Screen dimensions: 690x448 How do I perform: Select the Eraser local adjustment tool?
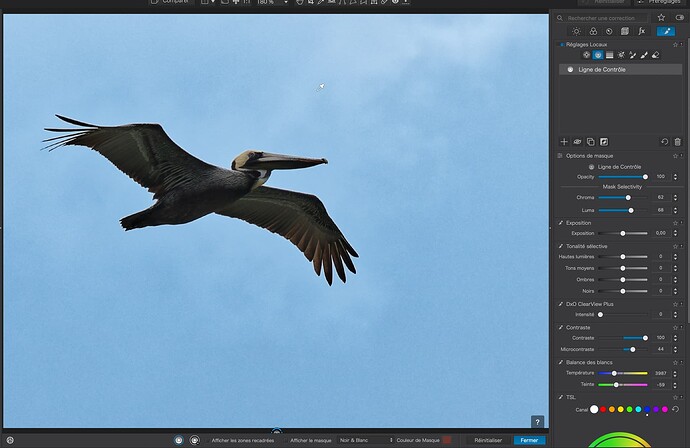pos(655,55)
